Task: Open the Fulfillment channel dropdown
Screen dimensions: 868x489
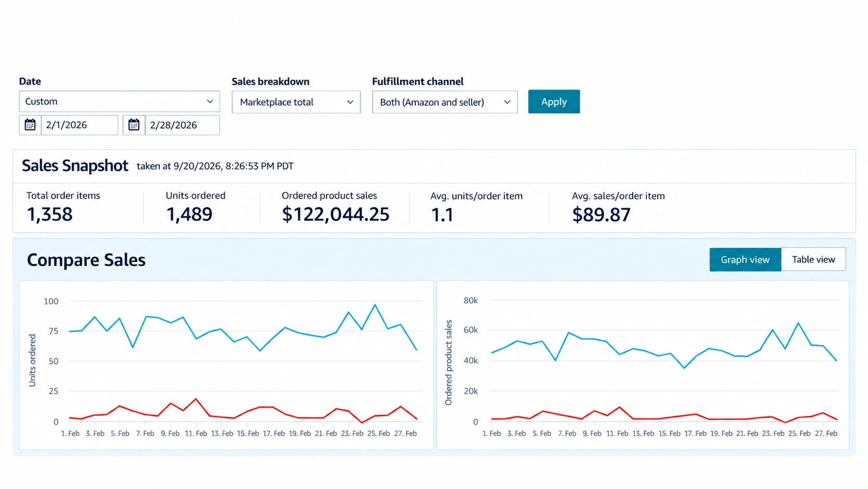Action: [x=445, y=102]
